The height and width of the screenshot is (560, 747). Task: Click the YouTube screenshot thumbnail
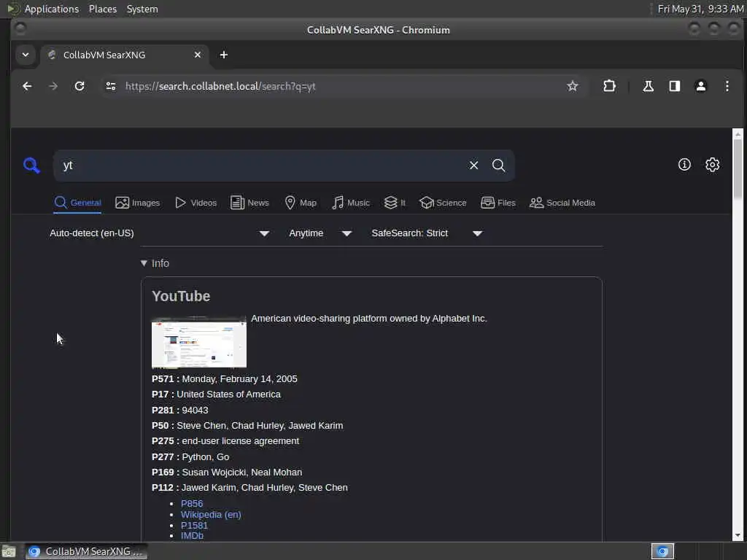point(198,343)
